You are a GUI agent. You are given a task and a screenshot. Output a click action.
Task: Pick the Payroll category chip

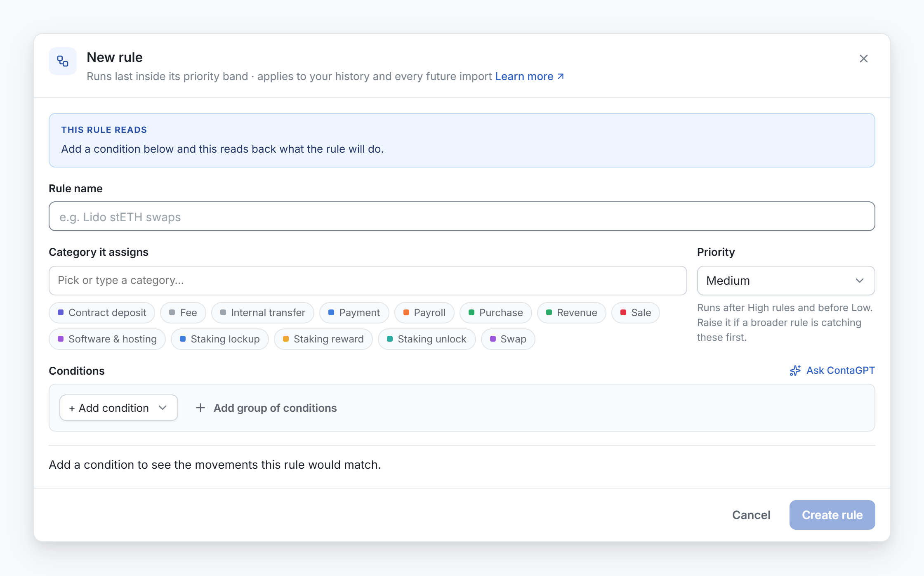coord(424,313)
